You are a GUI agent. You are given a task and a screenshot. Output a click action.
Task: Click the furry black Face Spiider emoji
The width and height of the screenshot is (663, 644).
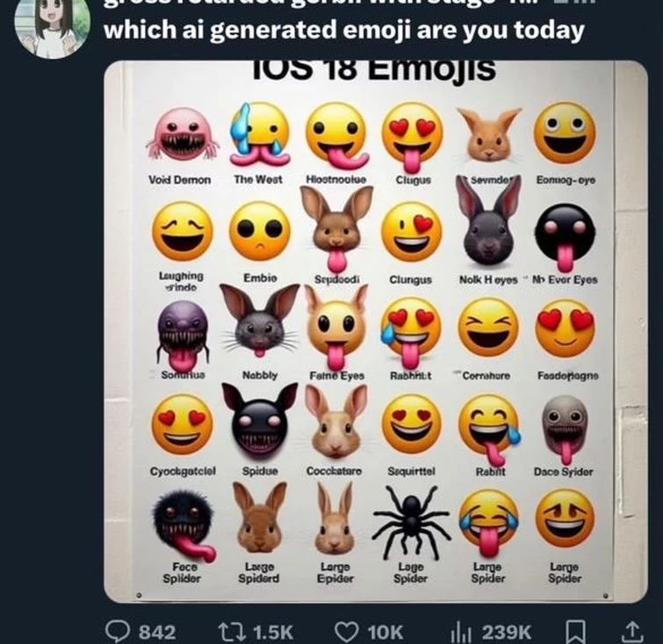[x=183, y=525]
